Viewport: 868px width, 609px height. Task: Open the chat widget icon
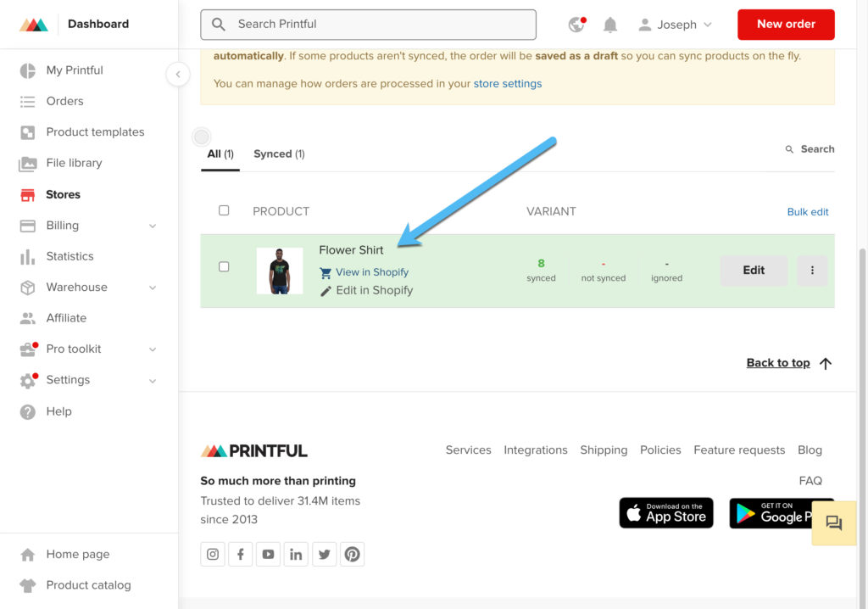(x=834, y=522)
